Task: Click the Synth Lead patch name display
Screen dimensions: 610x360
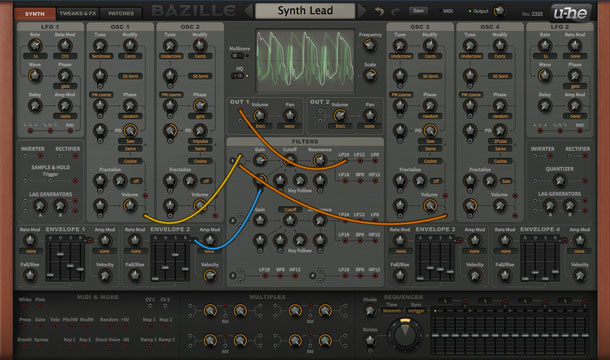Action: [305, 11]
